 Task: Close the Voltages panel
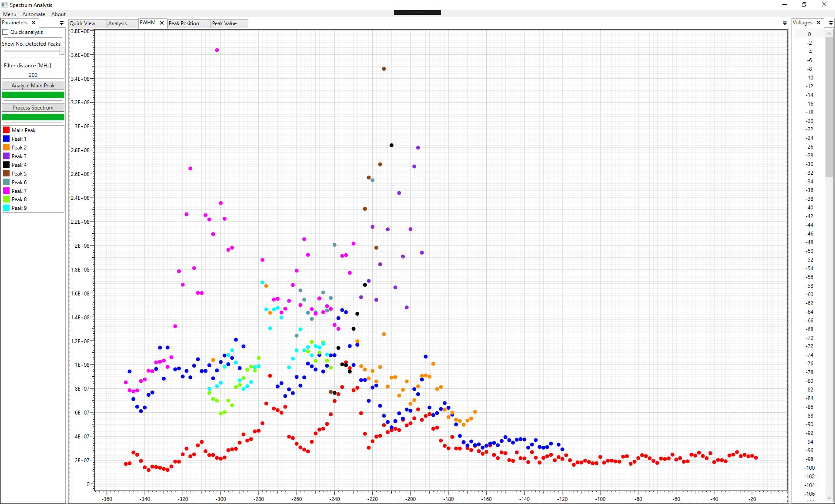click(x=818, y=23)
